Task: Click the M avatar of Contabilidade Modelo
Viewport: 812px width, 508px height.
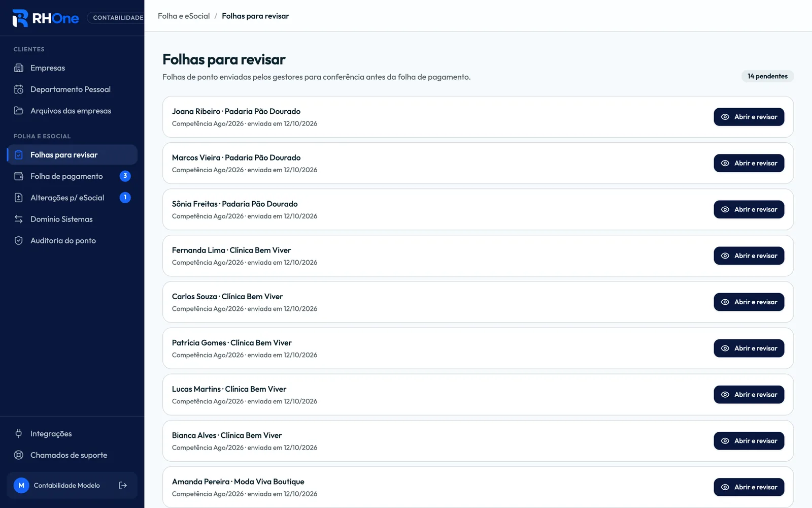Action: 21,486
